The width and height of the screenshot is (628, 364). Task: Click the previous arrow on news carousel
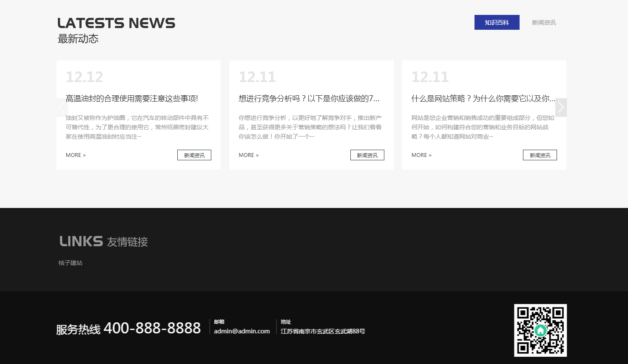(x=62, y=108)
